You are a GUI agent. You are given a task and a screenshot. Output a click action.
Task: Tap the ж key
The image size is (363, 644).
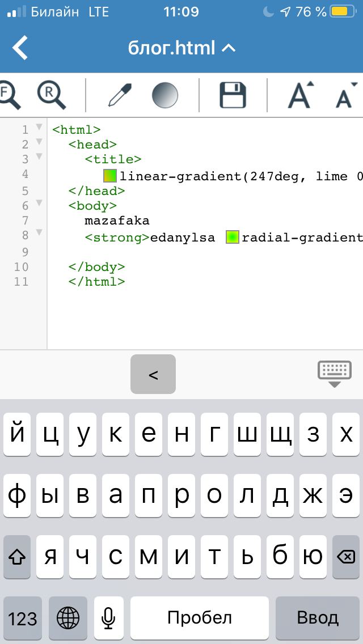313,495
